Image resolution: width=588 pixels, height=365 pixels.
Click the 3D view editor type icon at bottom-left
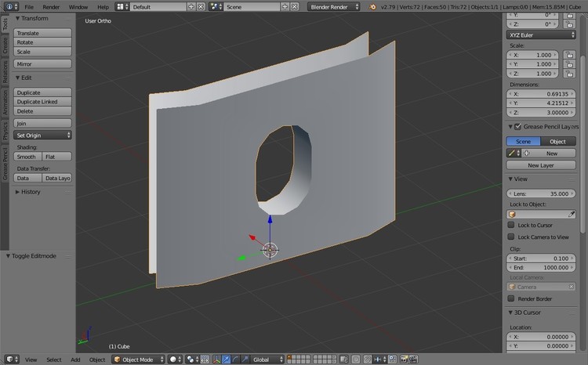click(x=9, y=360)
